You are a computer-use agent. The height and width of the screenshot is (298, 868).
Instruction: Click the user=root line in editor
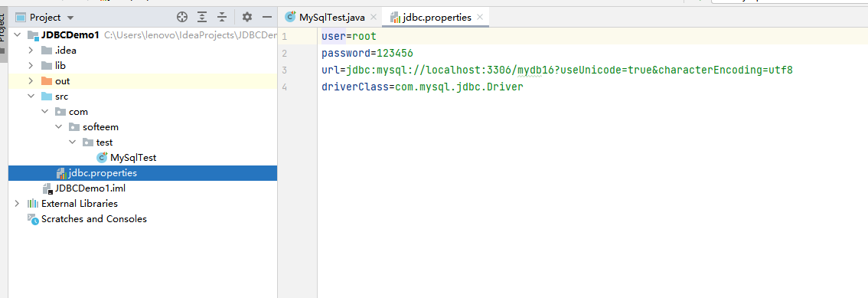[x=349, y=37]
